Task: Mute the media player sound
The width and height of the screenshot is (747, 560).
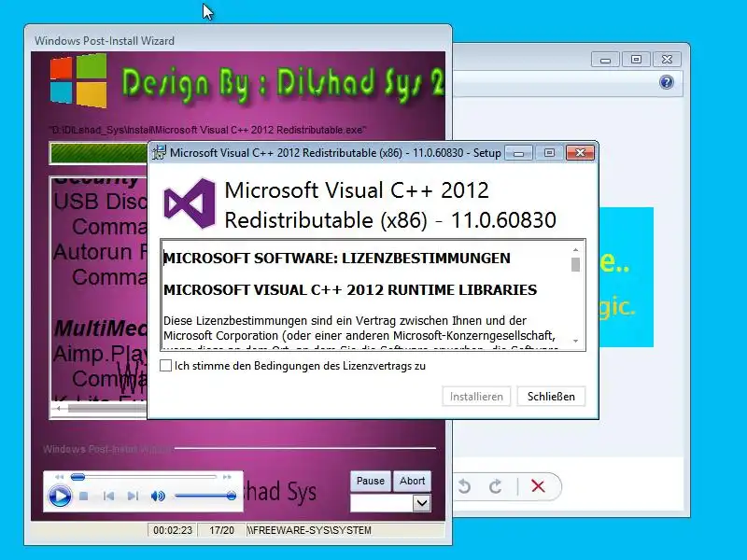Action: [x=158, y=497]
